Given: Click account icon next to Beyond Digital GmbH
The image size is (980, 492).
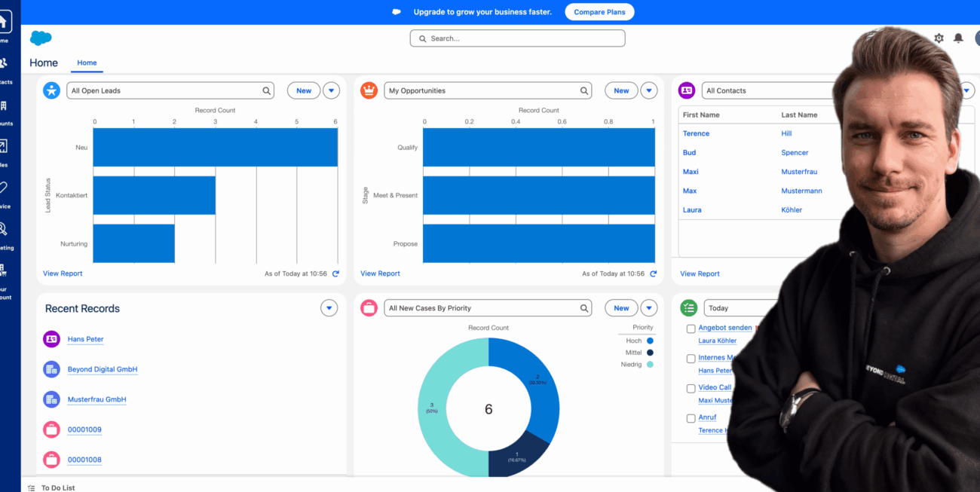Looking at the screenshot, I should pyautogui.click(x=51, y=369).
